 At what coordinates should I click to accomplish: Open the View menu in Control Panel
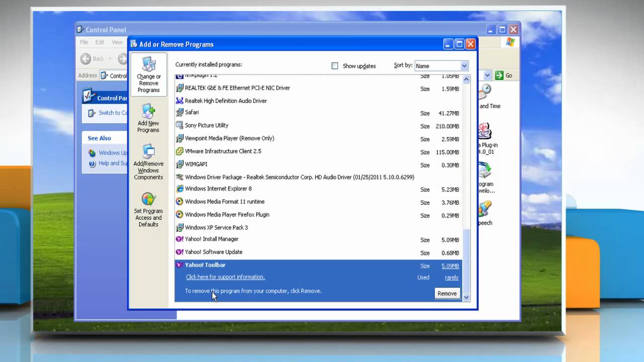[x=117, y=42]
